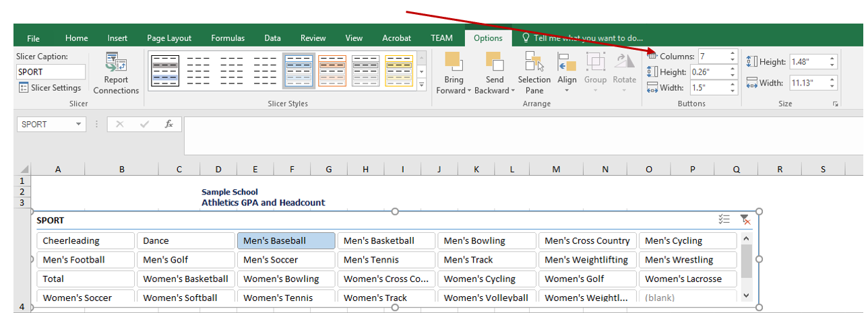Choose the orange slicer style swatch
The image size is (868, 313).
tap(332, 71)
